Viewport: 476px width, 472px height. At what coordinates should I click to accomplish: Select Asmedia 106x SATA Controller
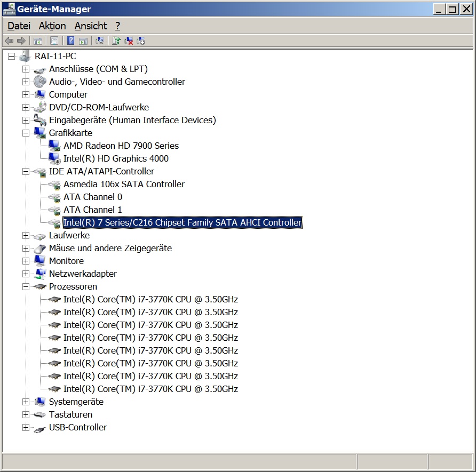pos(124,184)
